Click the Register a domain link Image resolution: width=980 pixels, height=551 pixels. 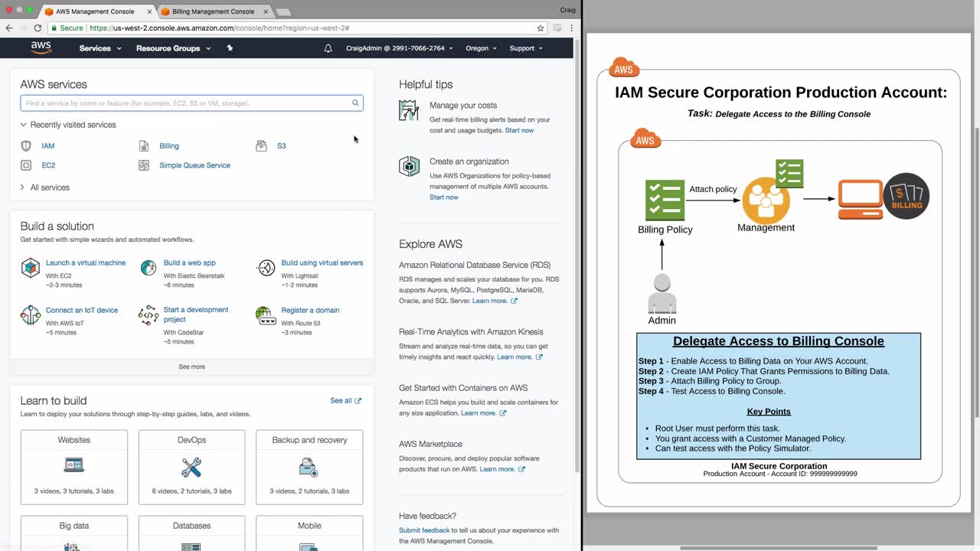310,310
